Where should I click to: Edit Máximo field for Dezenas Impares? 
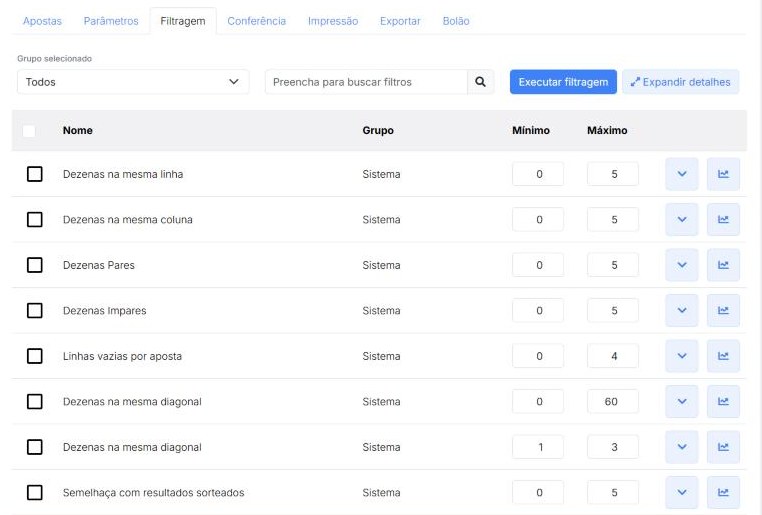(x=613, y=310)
